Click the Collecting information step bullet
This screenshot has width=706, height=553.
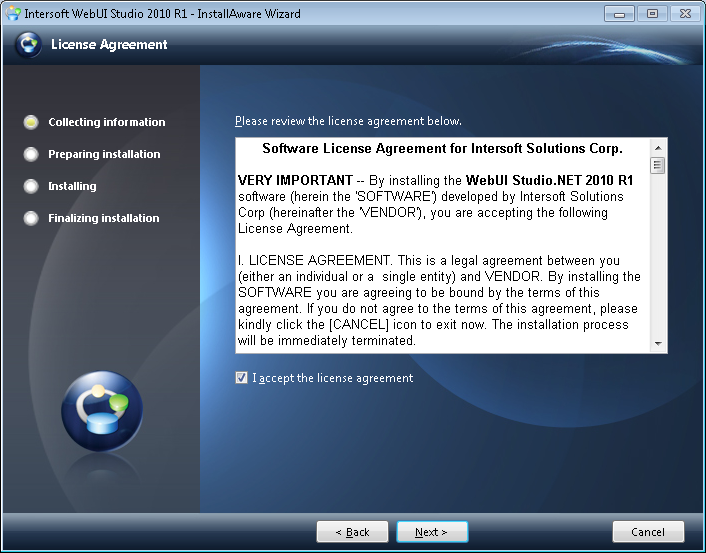tap(31, 122)
